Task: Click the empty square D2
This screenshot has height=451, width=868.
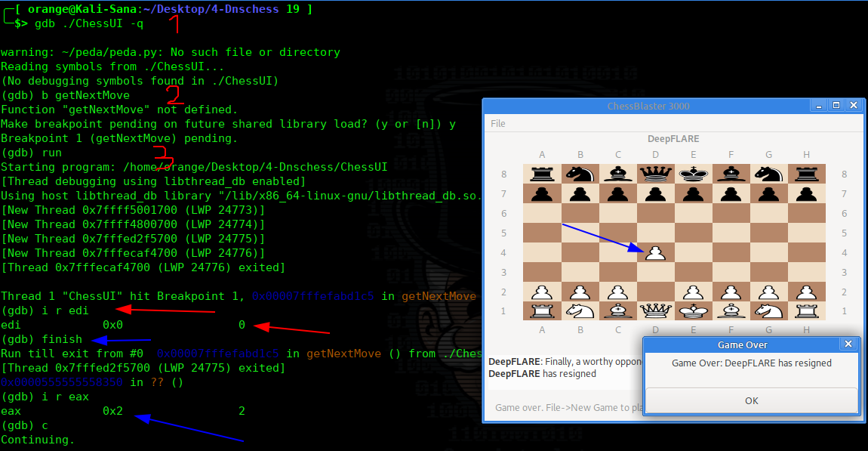Action: click(x=655, y=292)
